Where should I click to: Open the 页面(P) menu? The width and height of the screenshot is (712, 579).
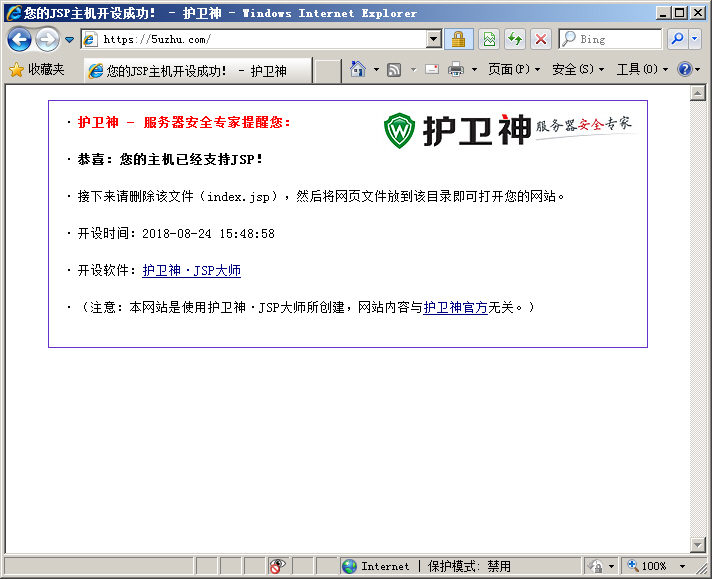click(513, 70)
